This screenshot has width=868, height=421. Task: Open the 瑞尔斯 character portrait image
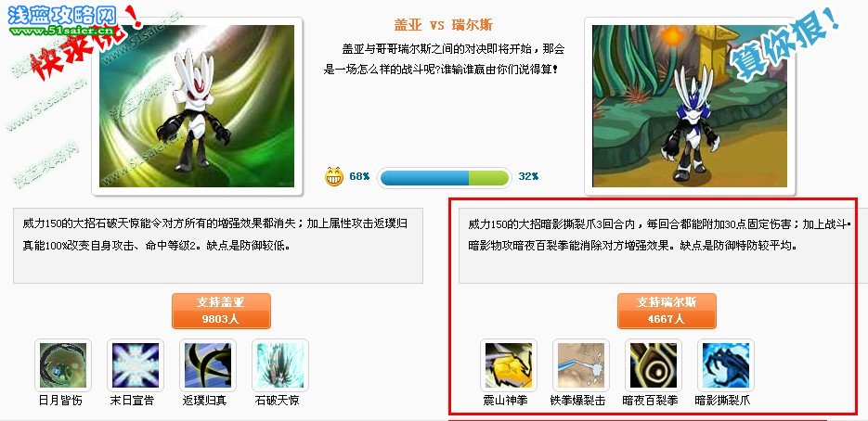pos(690,107)
